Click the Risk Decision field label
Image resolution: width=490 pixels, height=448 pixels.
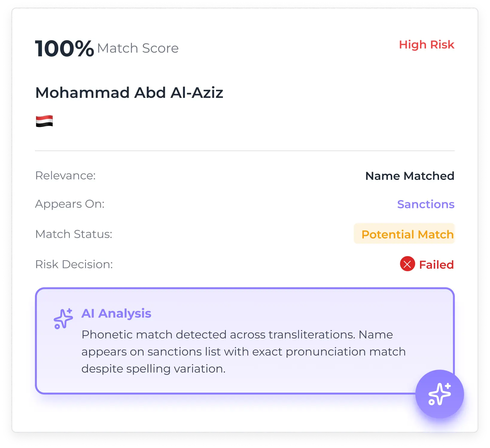(x=74, y=265)
